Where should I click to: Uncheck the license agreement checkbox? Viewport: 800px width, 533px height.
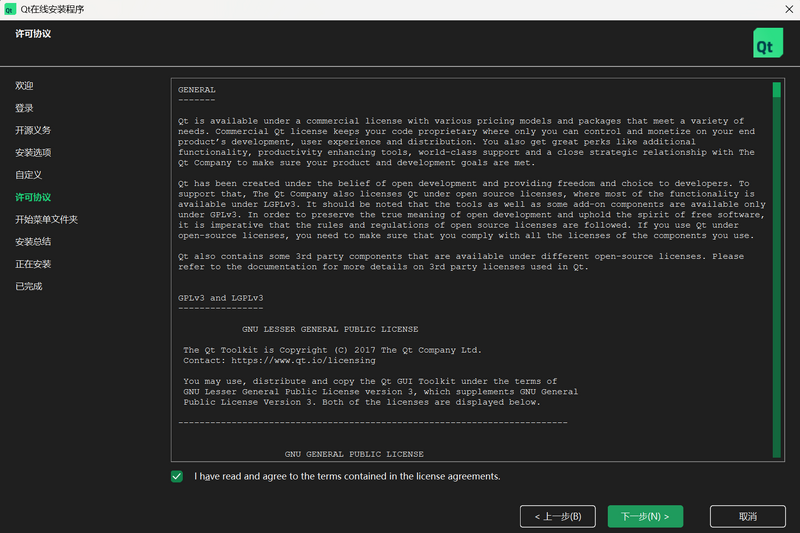(x=177, y=476)
